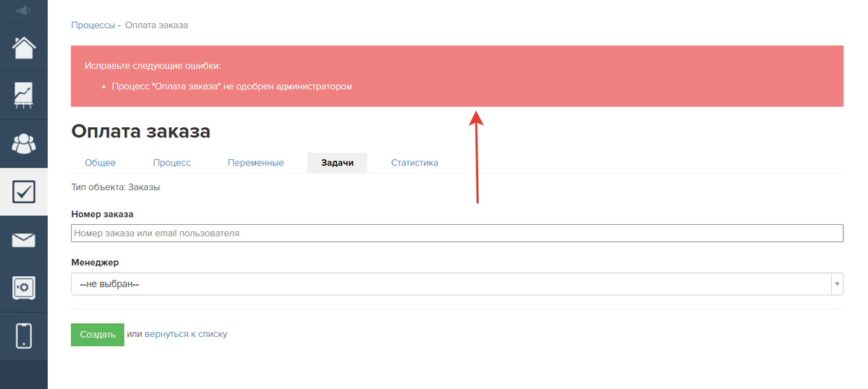Image resolution: width=868 pixels, height=389 pixels.
Task: Open the mail envelope section
Action: pos(23,239)
